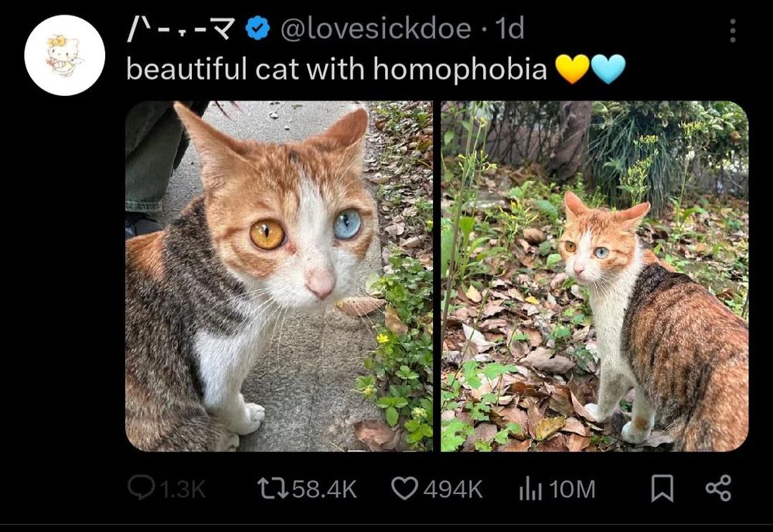This screenshot has width=773, height=532.
Task: Bookmark this tweet with the bookmark icon
Action: 662,488
